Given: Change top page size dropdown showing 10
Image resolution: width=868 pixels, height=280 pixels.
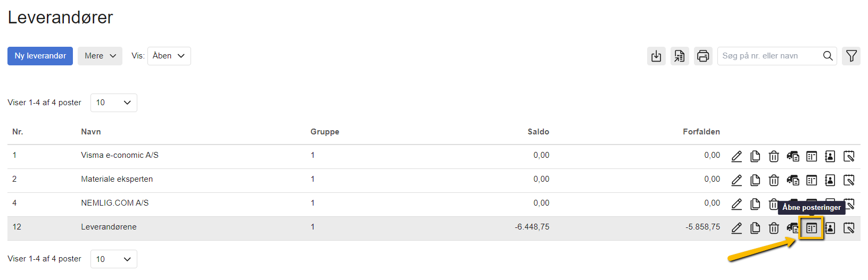Looking at the screenshot, I should coord(113,103).
